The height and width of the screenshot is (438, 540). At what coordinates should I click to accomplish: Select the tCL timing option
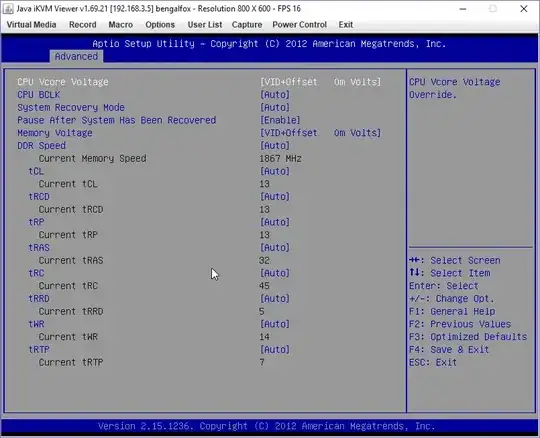coord(36,171)
